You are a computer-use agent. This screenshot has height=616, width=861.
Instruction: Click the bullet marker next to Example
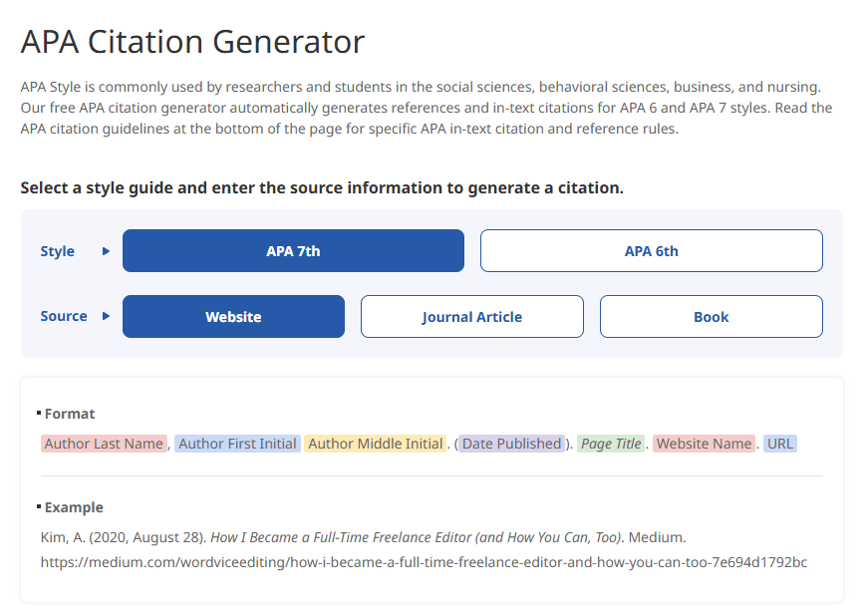point(38,504)
